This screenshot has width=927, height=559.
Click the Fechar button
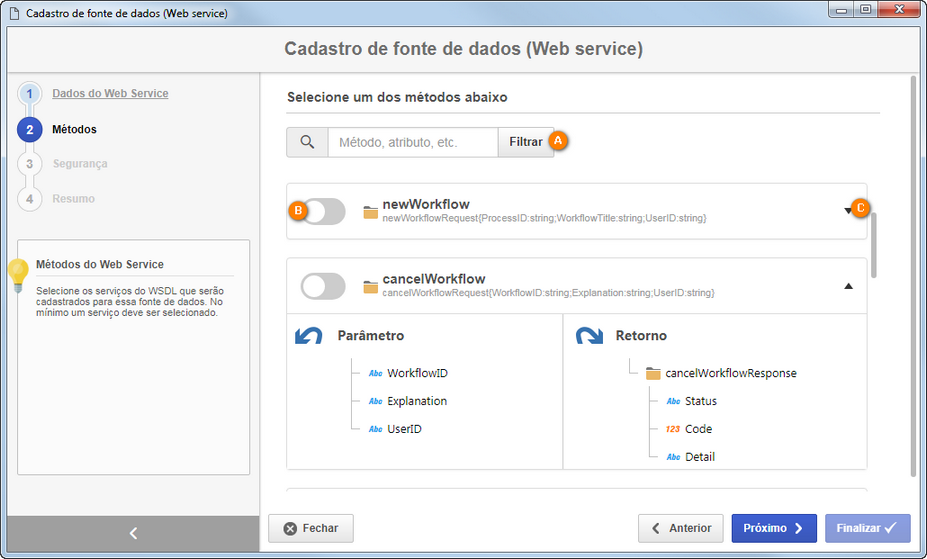(311, 528)
